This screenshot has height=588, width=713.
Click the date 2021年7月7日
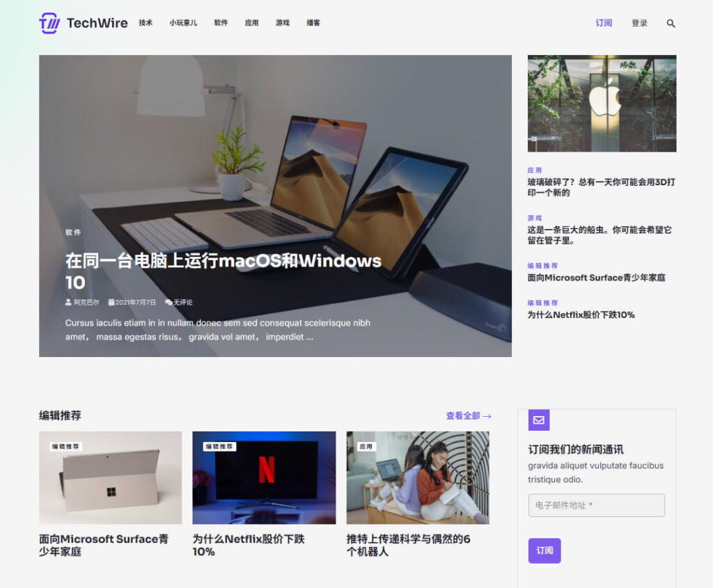tap(135, 302)
